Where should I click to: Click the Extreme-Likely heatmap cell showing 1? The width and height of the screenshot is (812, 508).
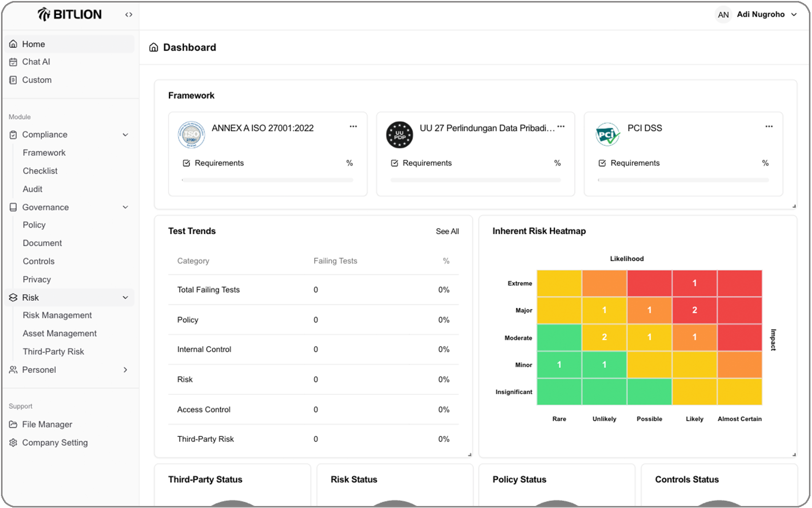point(694,283)
